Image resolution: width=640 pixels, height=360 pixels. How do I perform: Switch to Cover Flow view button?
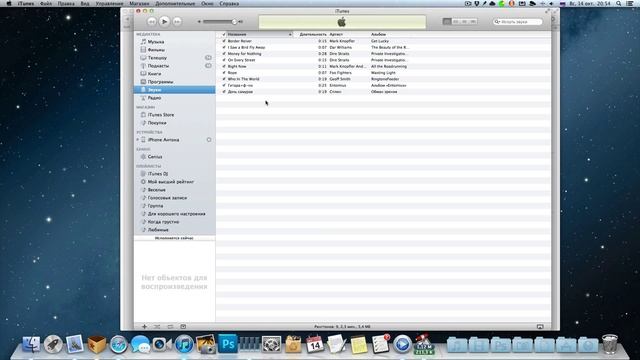point(473,21)
